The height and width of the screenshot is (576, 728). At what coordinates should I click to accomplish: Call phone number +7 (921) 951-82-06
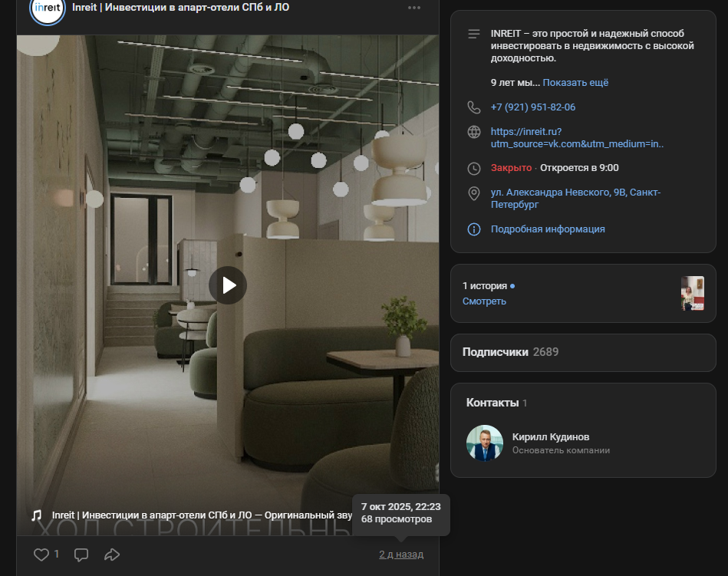point(532,107)
